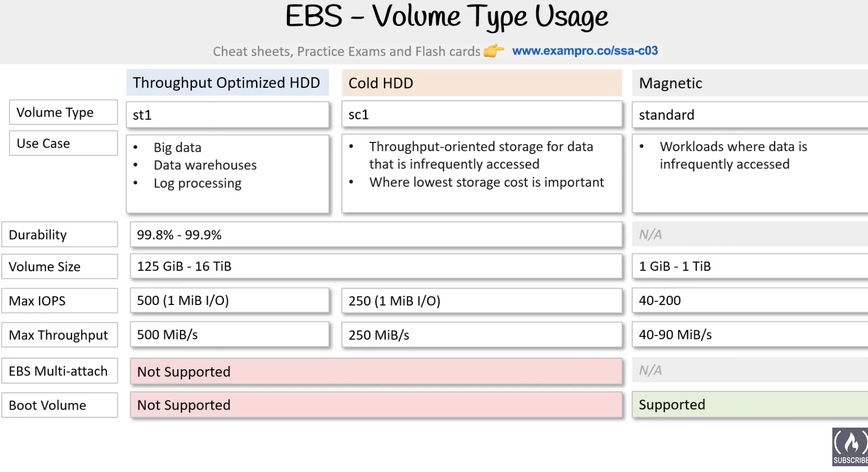Image resolution: width=868 pixels, height=472 pixels.
Task: Click the 500 MiB/s throughput cell
Action: [x=229, y=334]
